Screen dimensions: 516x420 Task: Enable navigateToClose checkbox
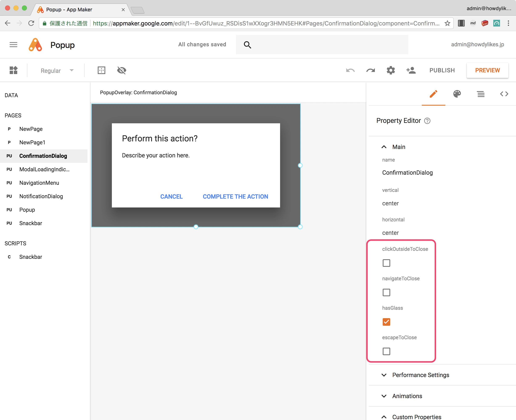pyautogui.click(x=386, y=292)
